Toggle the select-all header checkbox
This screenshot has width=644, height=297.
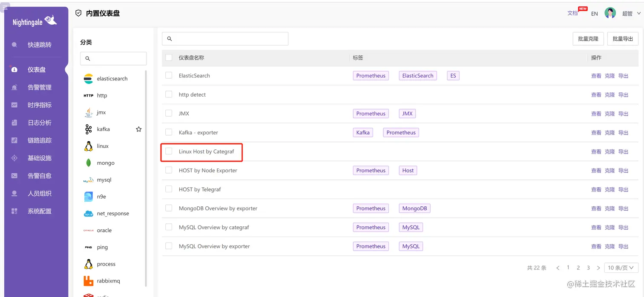coord(169,57)
